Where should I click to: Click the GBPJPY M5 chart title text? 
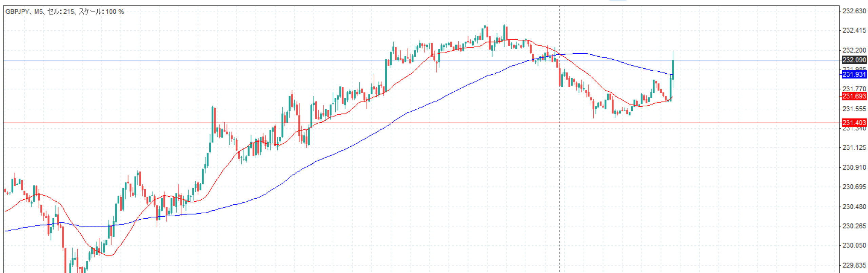tap(64, 12)
